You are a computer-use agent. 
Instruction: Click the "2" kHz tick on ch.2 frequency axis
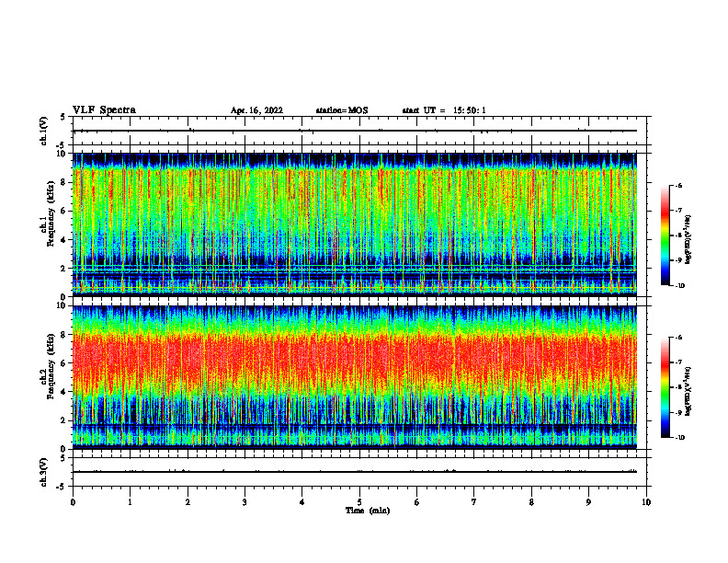point(63,420)
